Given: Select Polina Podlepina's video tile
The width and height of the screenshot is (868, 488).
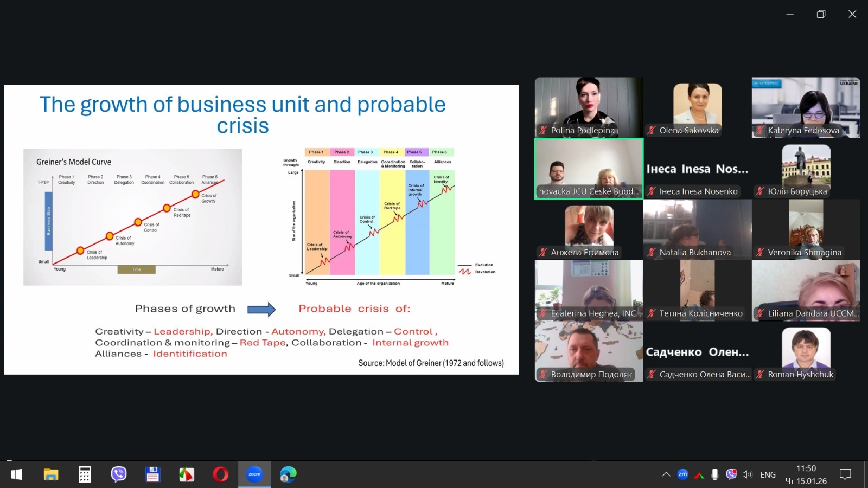Looking at the screenshot, I should [589, 107].
